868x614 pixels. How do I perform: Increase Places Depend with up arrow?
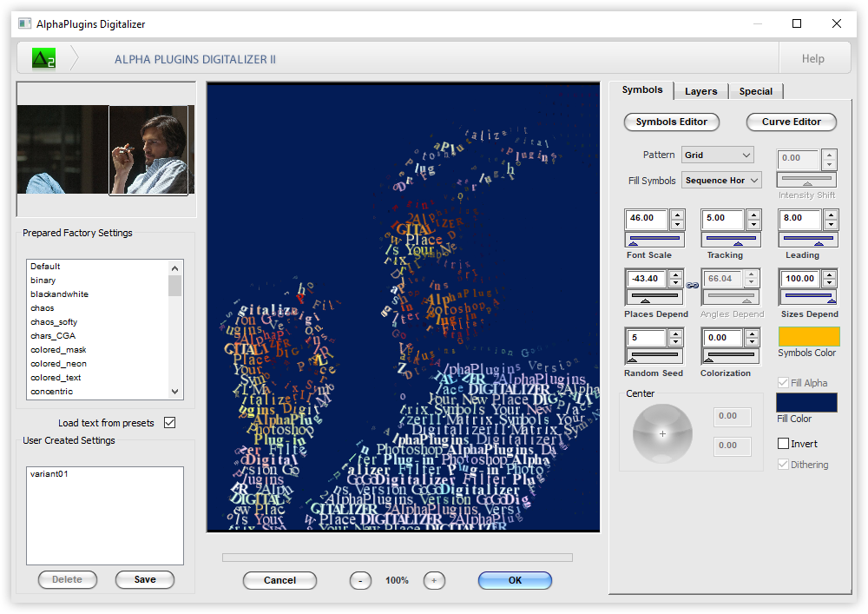tap(675, 274)
